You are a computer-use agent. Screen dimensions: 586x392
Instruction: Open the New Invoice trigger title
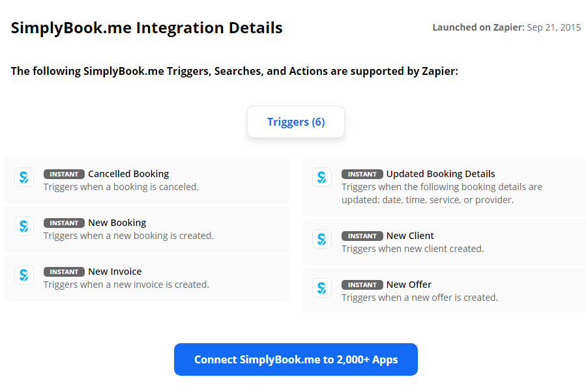[115, 272]
